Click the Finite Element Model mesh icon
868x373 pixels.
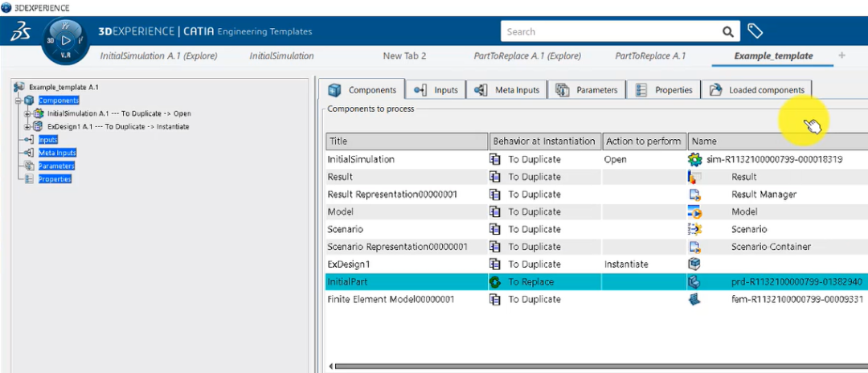694,300
